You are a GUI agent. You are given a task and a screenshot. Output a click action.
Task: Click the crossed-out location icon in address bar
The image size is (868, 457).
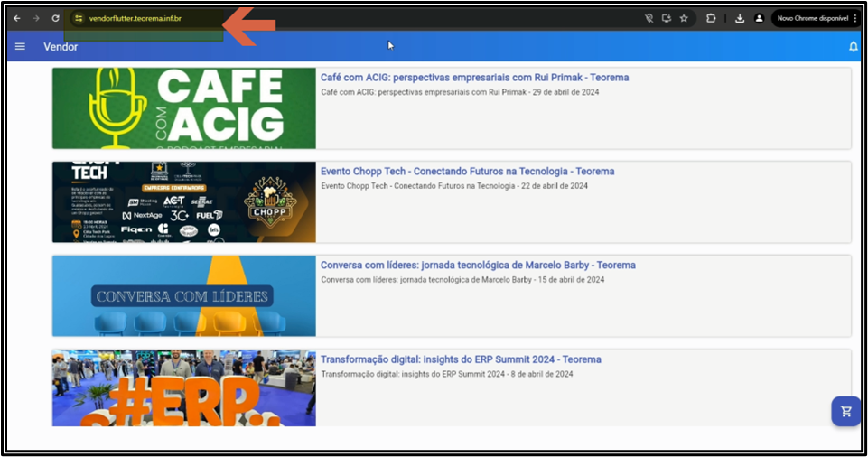click(649, 18)
